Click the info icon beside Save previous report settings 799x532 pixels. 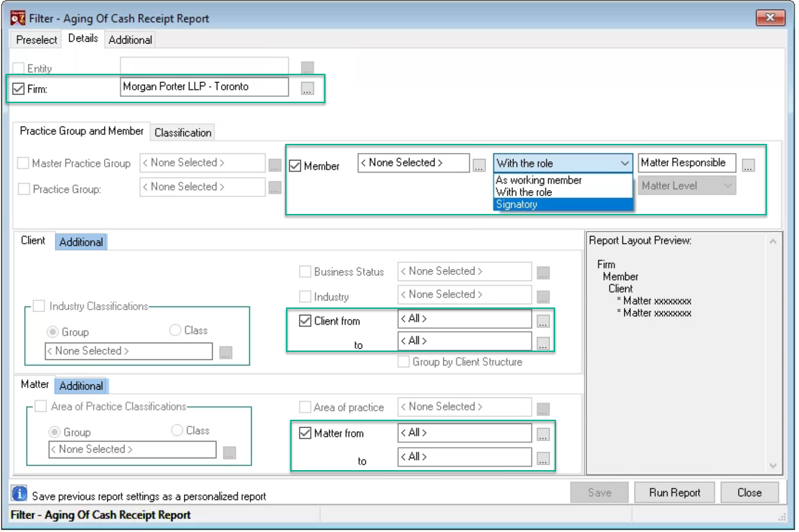coord(19,494)
